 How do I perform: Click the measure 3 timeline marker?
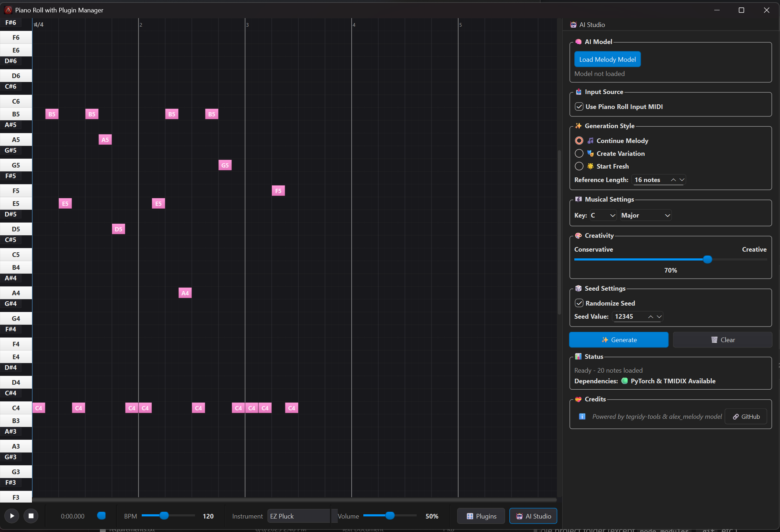pos(247,25)
